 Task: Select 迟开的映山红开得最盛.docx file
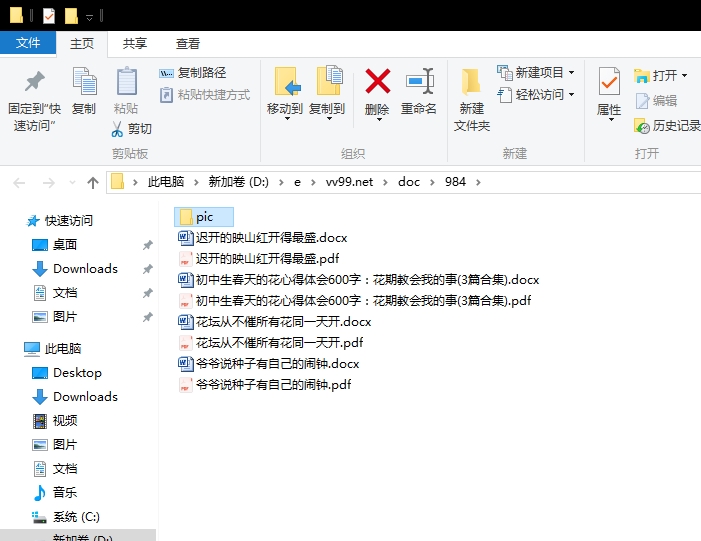point(262,237)
